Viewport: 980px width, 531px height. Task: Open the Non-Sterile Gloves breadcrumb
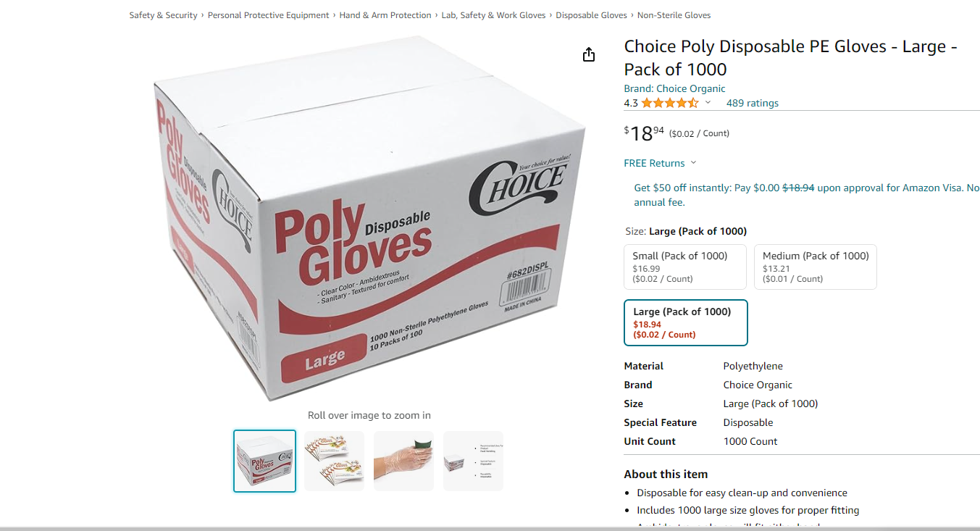pos(674,15)
